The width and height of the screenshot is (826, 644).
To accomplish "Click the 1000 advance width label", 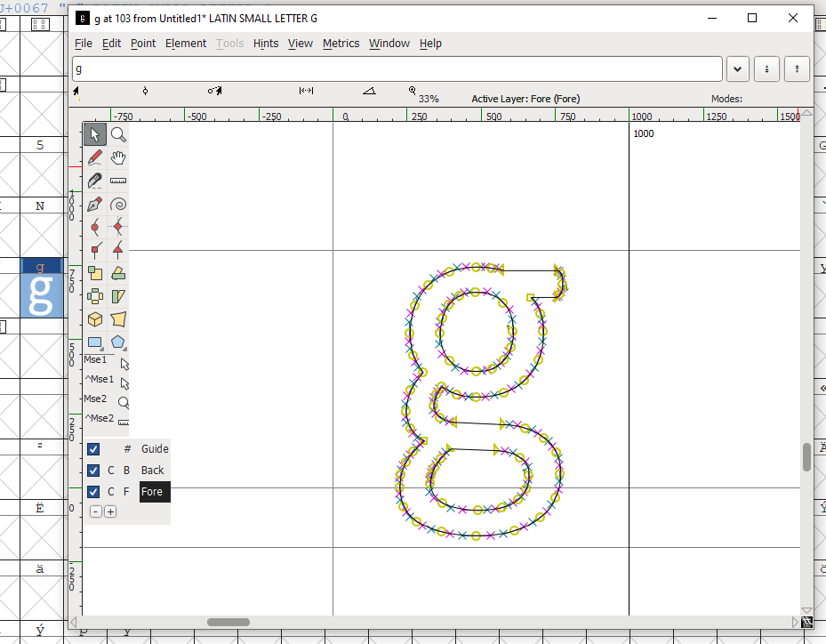I will click(x=643, y=133).
